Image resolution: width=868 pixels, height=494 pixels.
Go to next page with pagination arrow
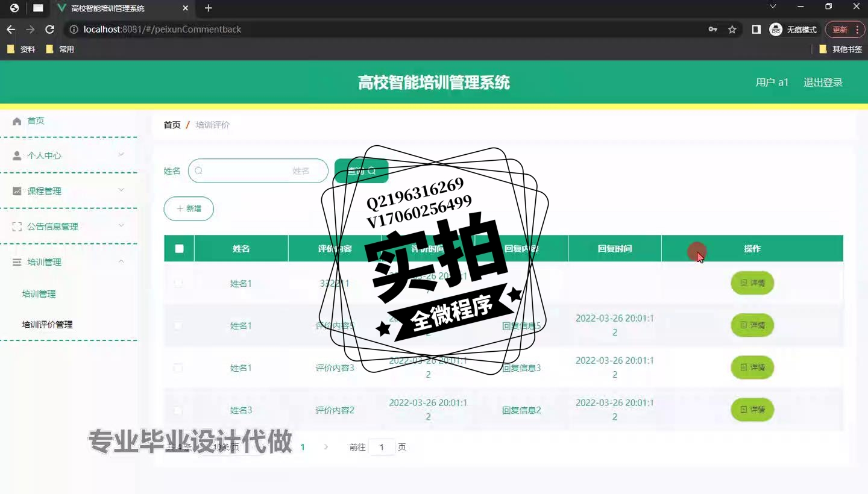(x=326, y=447)
